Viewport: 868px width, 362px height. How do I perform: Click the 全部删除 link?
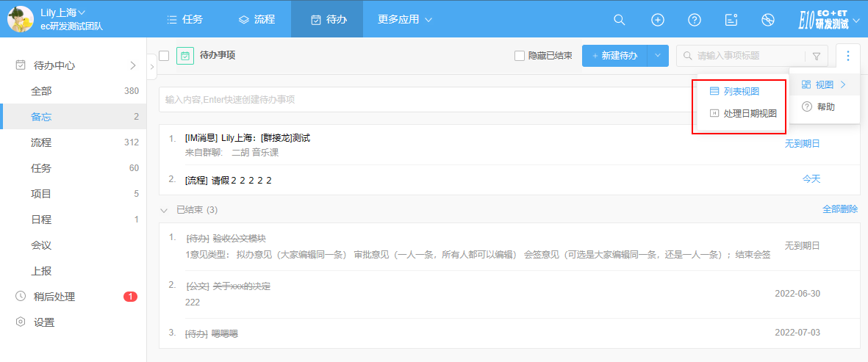[839, 209]
